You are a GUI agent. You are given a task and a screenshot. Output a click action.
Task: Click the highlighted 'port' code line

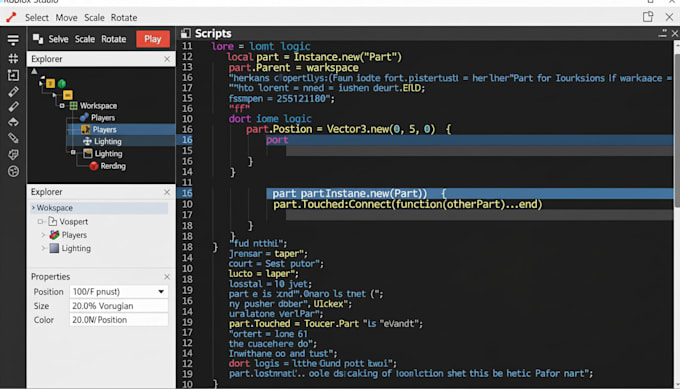[x=470, y=140]
